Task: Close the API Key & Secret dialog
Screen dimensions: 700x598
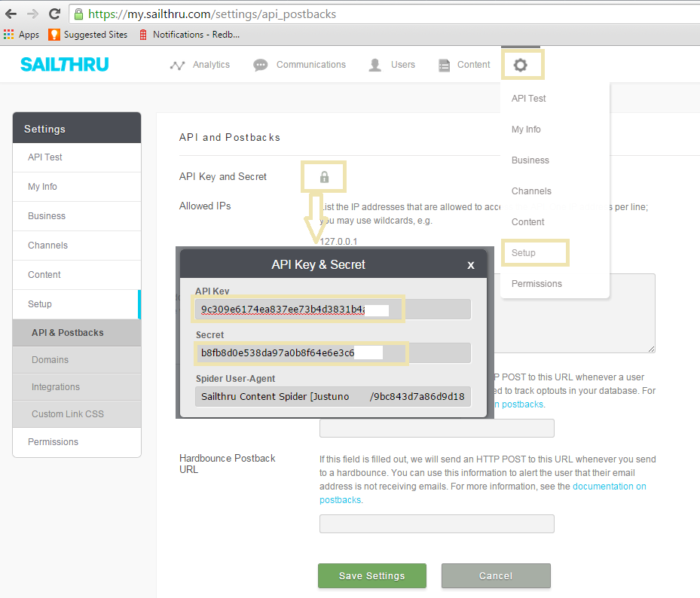Action: 470,264
